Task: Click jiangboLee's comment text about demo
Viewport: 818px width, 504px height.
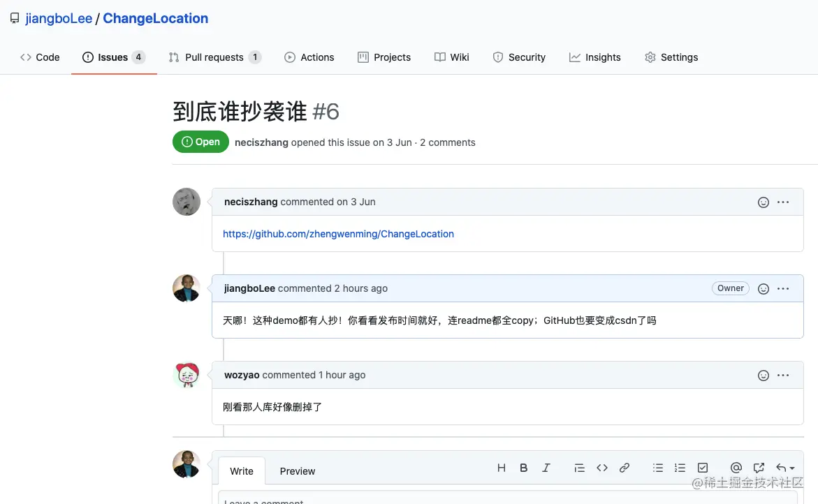Action: click(x=439, y=320)
